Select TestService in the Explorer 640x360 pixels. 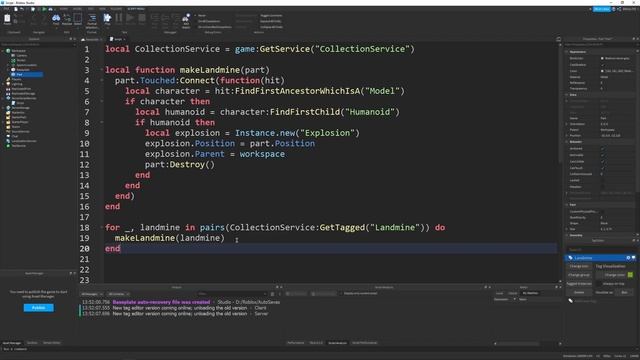coord(18,146)
